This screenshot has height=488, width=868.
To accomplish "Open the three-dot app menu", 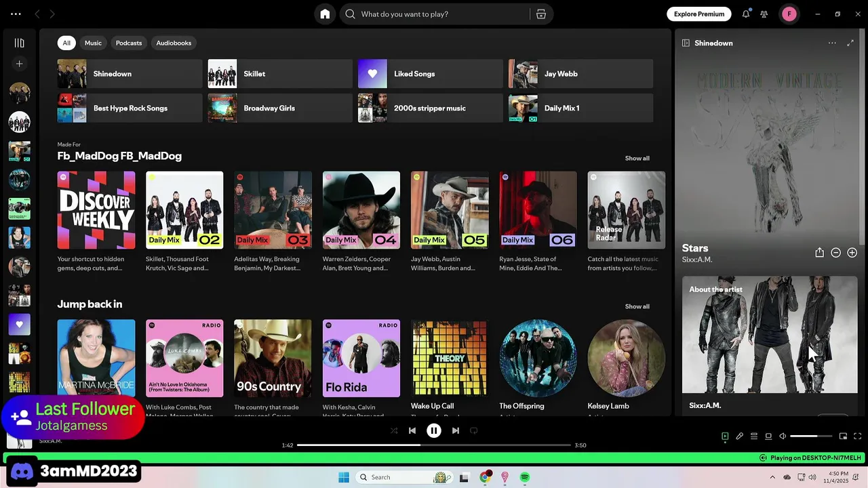I will 16,14.
